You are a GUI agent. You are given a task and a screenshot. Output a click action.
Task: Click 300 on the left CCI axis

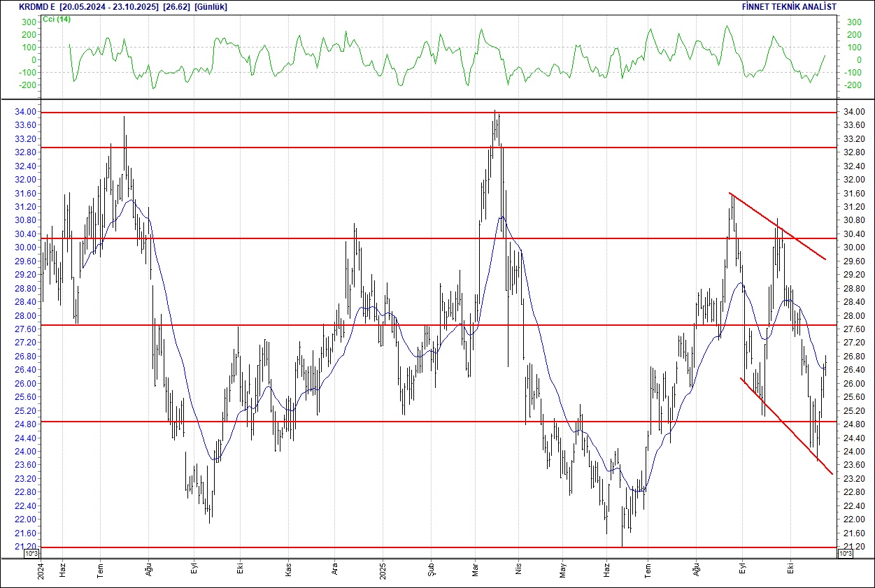[29, 22]
